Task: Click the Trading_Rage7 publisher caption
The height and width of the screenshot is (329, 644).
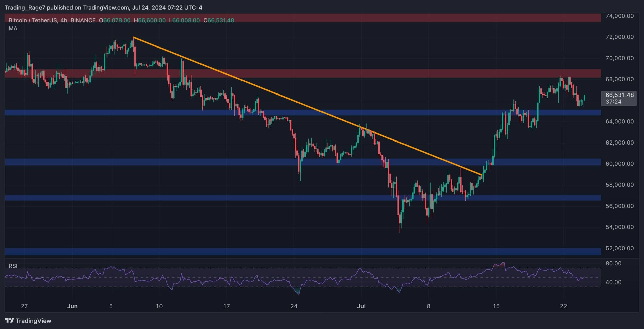Action: point(103,8)
